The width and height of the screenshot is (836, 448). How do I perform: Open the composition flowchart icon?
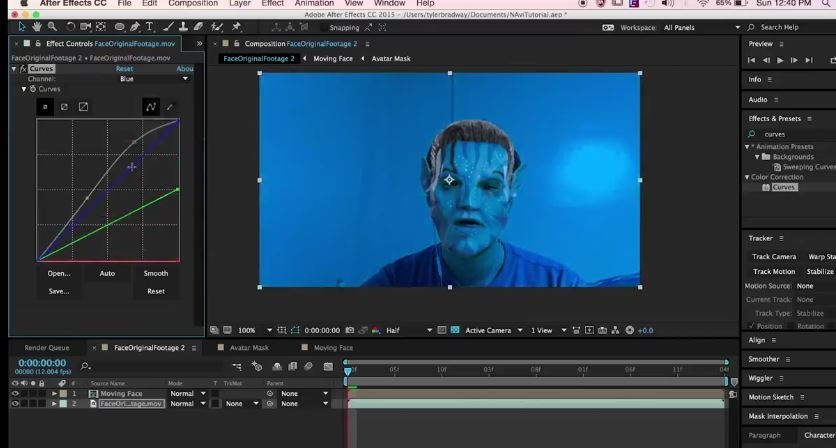click(x=615, y=330)
